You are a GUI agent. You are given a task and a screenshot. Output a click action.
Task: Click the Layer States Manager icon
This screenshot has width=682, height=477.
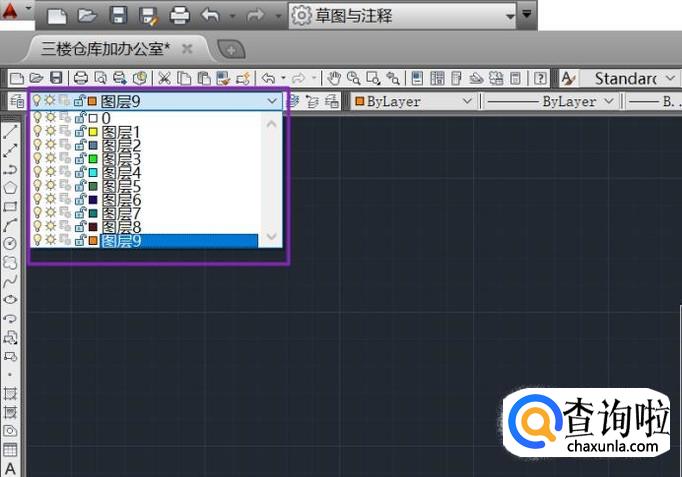[x=331, y=101]
